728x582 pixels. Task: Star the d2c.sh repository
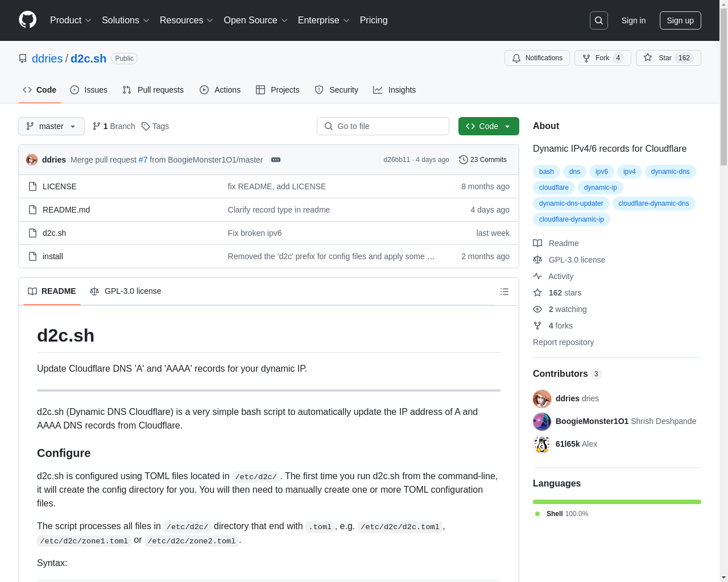[x=668, y=58]
